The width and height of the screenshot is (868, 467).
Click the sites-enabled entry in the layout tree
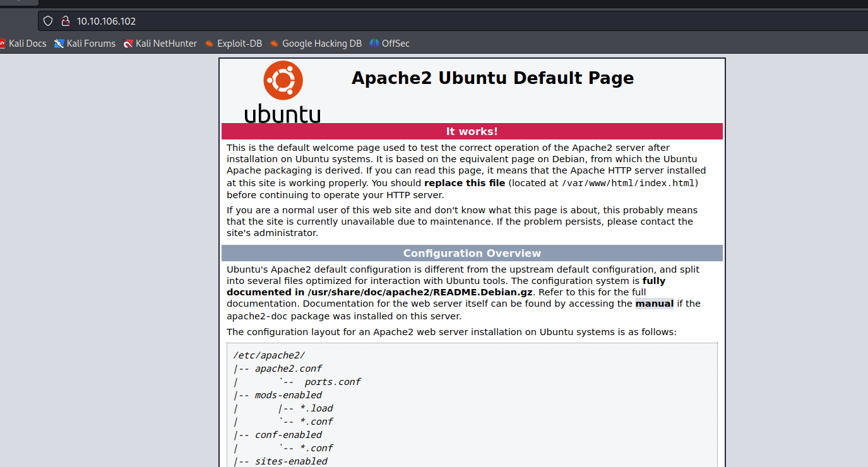click(291, 461)
